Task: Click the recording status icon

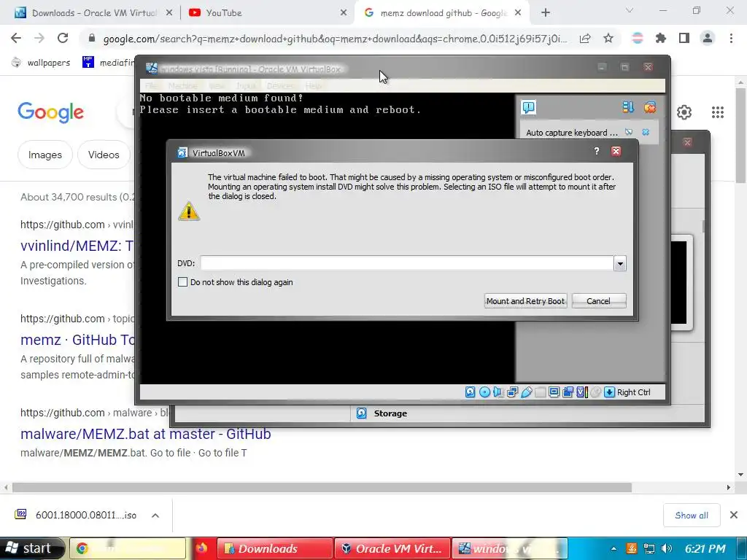Action: [568, 392]
